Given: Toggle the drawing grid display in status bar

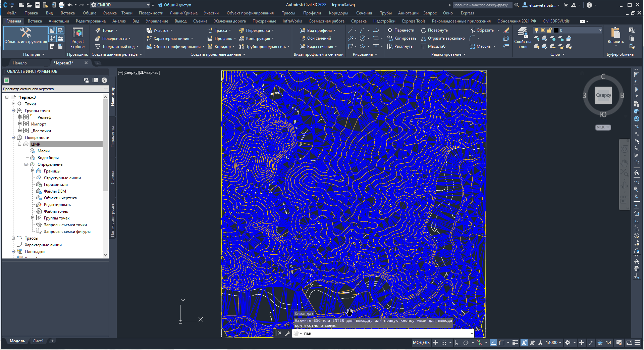Looking at the screenshot, I should (435, 343).
